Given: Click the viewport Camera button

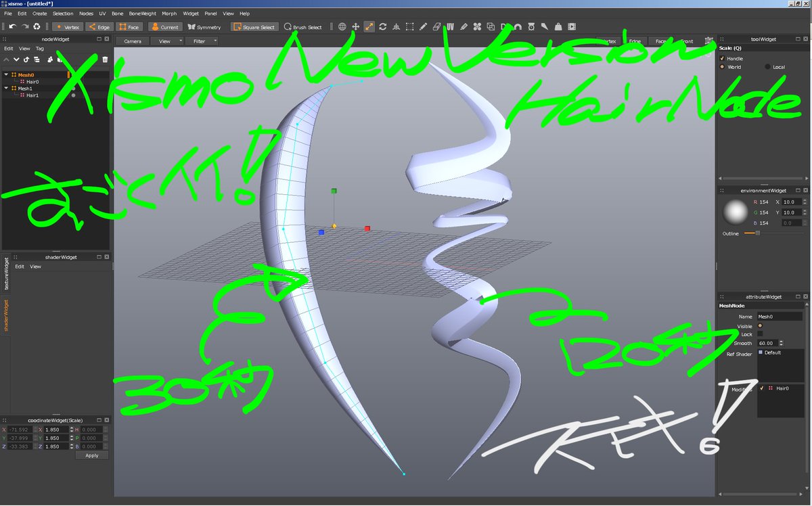Looking at the screenshot, I should (x=133, y=41).
